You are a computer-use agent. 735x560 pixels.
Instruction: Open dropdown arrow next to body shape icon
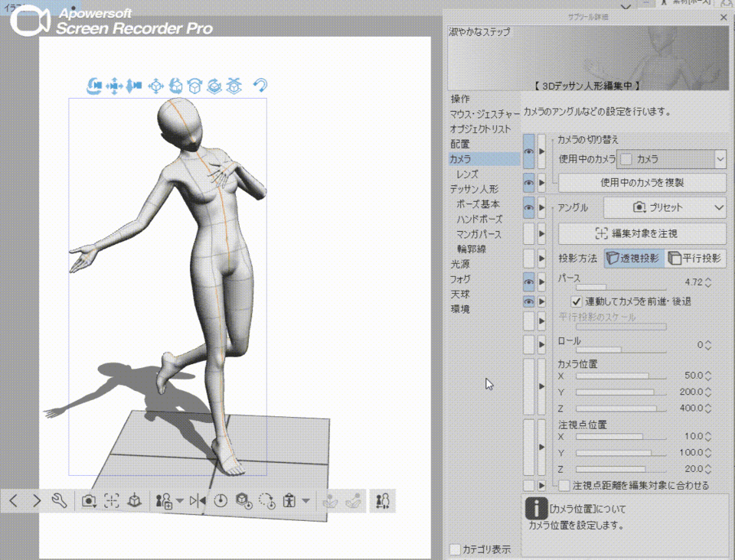pyautogui.click(x=305, y=501)
